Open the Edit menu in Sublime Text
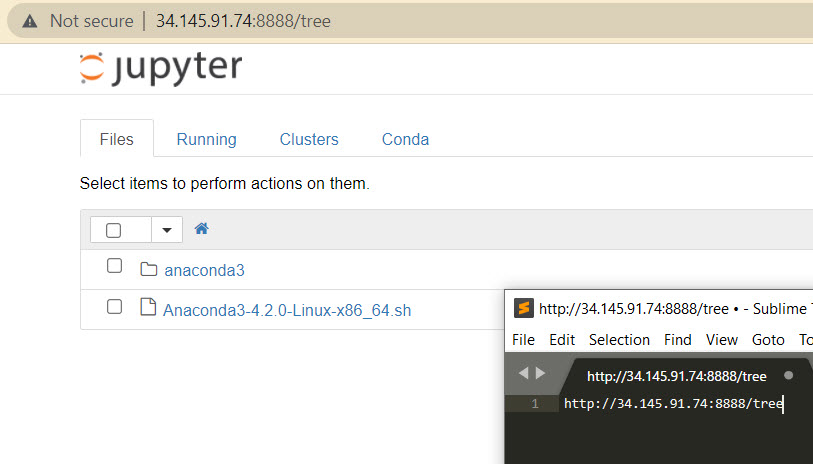The width and height of the screenshot is (813, 464). [562, 340]
